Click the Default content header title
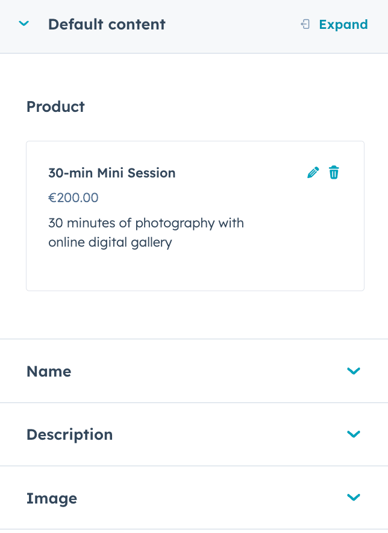Screen dimensions: 388x533 tap(107, 24)
